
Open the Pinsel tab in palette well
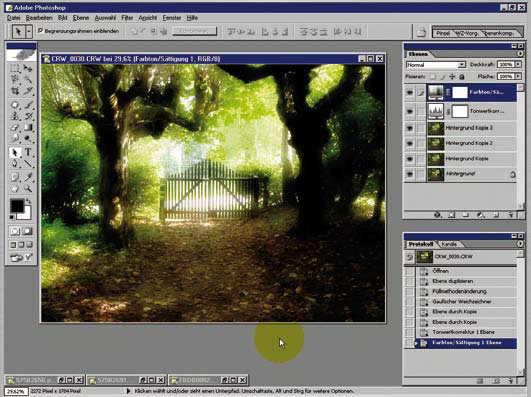click(x=443, y=33)
